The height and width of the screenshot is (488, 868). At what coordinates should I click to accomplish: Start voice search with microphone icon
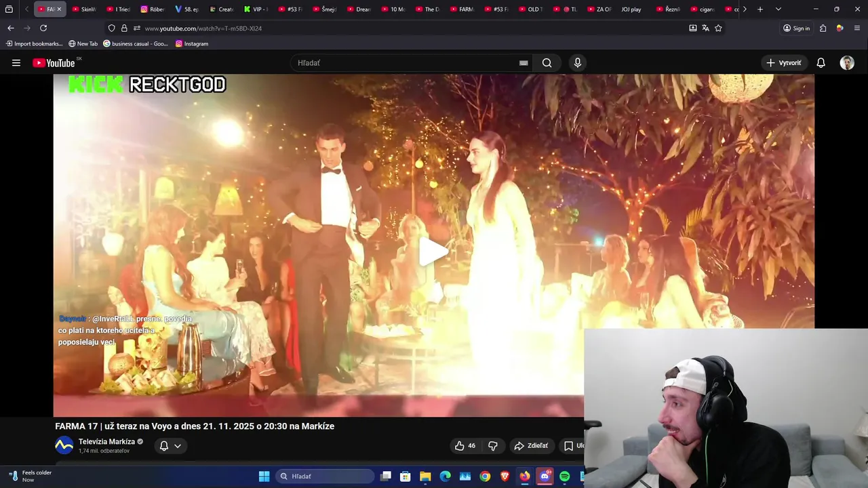click(578, 63)
